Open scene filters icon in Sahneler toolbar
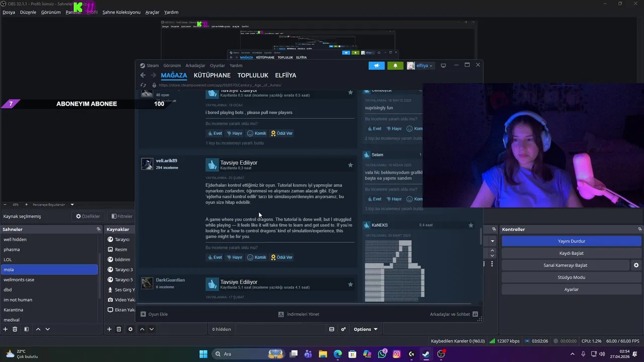 tap(26, 329)
